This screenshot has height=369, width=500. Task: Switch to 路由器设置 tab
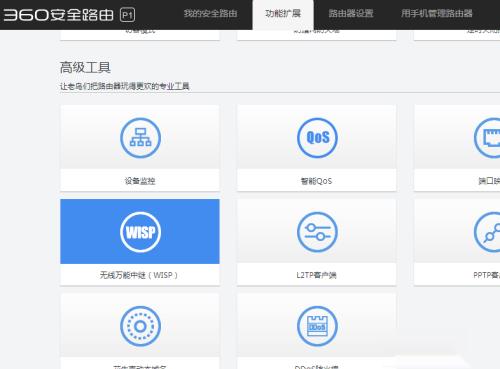click(x=351, y=14)
